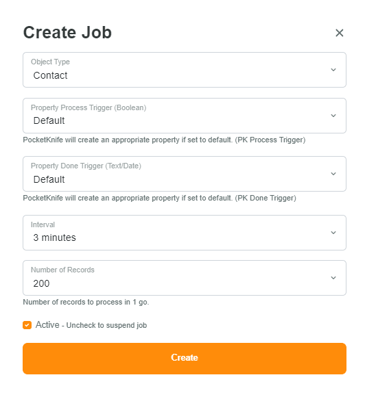This screenshot has width=365, height=399.
Task: Click the Interval chevron arrow
Action: coord(333,233)
